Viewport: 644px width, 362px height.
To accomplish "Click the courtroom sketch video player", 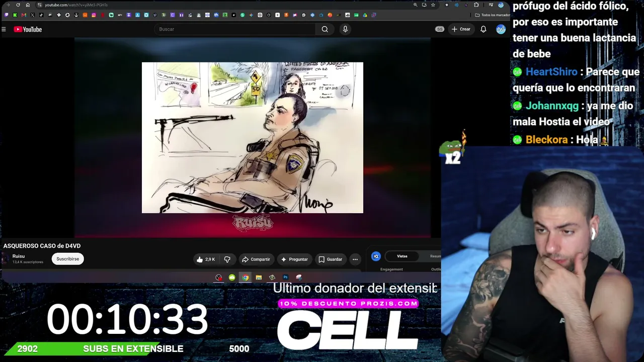I will [x=253, y=138].
